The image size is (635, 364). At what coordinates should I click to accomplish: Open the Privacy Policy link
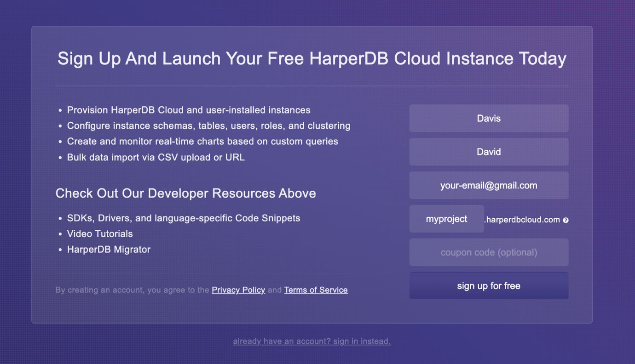(x=238, y=290)
